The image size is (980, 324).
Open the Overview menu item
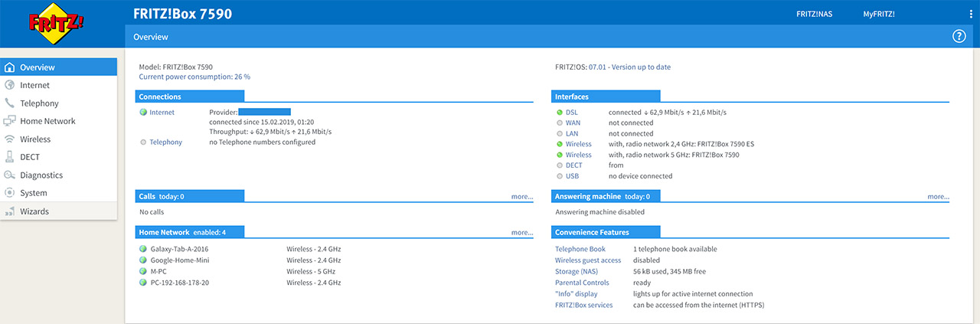point(59,67)
